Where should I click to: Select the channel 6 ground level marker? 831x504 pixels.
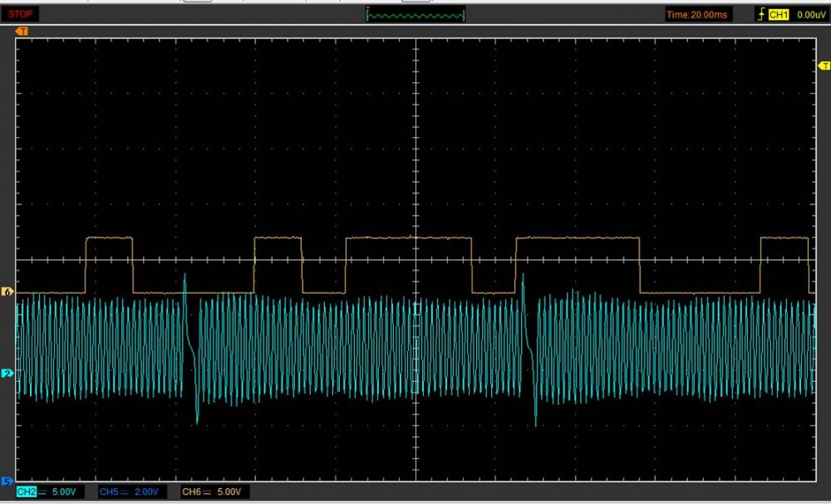[9, 292]
